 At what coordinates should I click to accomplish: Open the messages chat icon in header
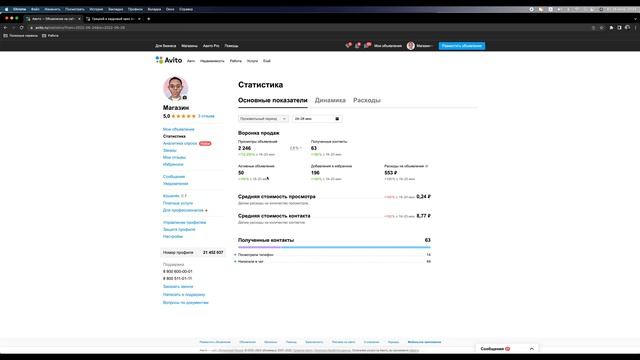367,45
